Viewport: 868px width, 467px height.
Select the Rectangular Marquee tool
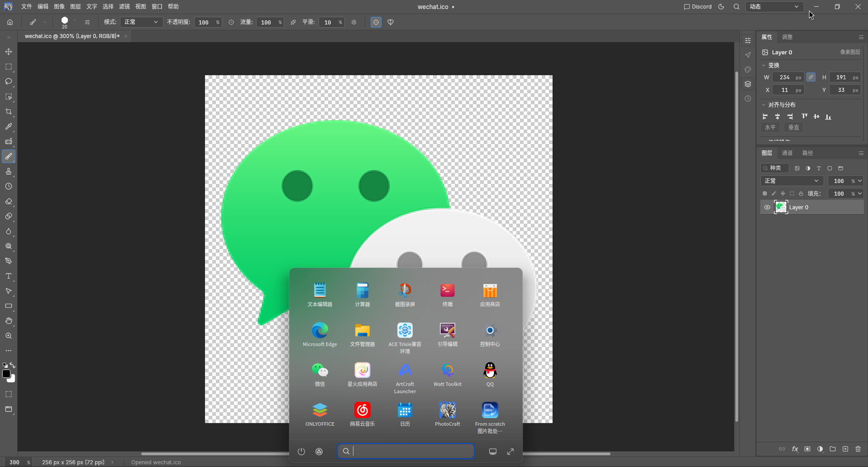click(x=9, y=67)
